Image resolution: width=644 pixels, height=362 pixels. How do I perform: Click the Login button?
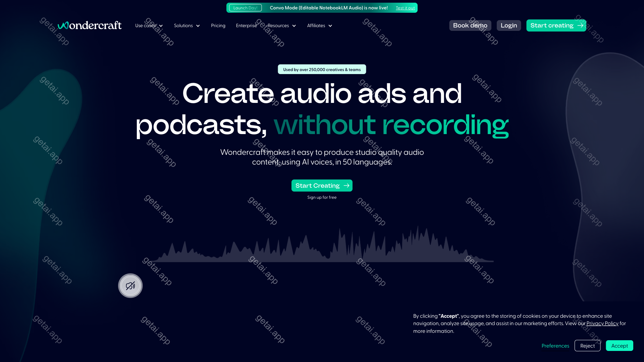coord(509,25)
